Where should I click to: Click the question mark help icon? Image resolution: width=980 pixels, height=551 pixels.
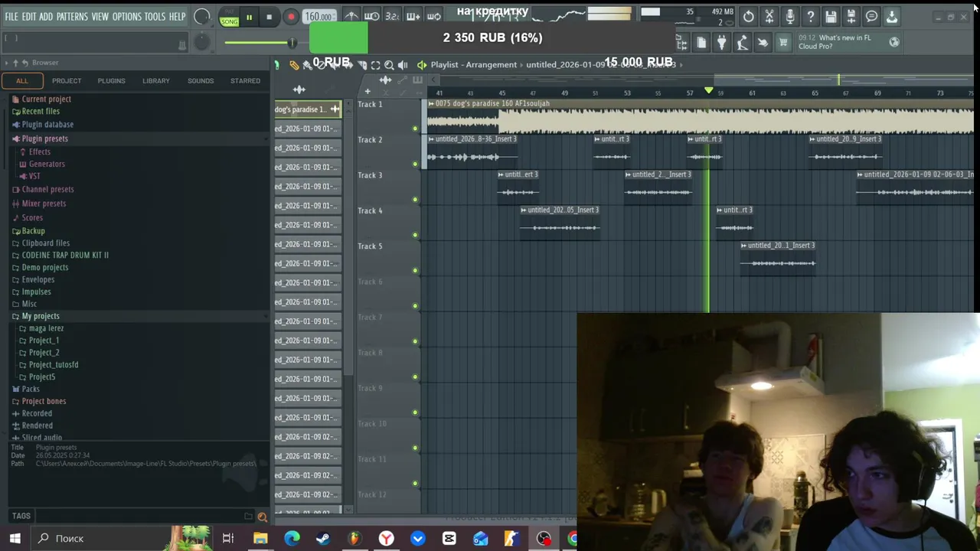point(811,17)
